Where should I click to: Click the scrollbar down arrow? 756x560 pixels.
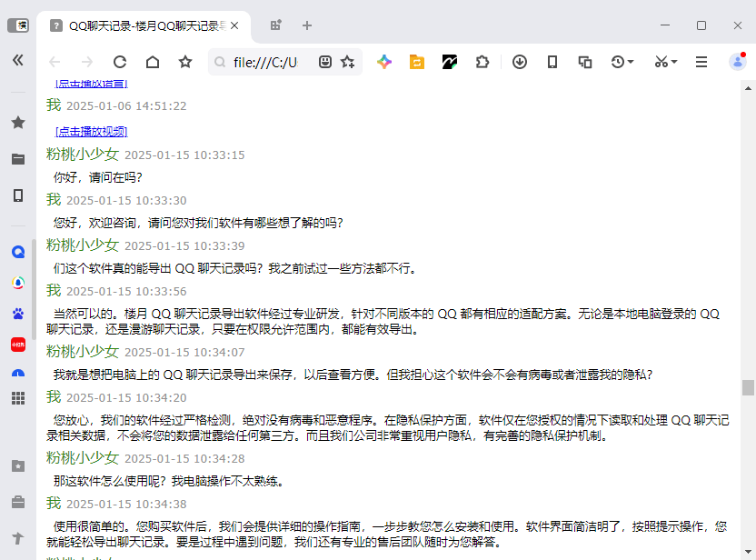[748, 551]
